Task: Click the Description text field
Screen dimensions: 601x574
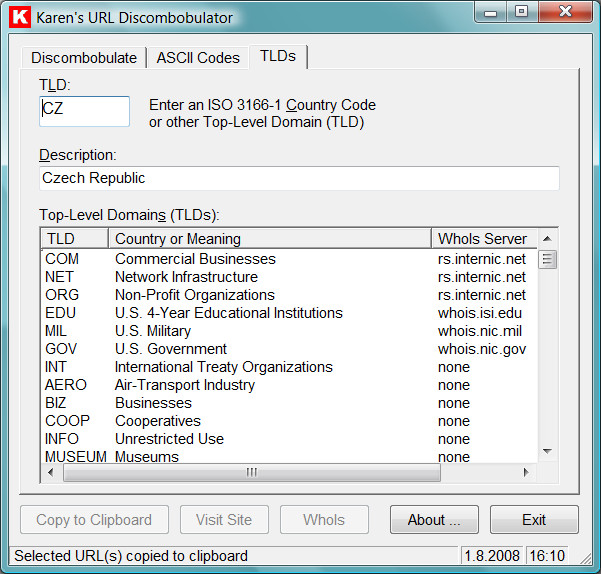Action: [299, 178]
